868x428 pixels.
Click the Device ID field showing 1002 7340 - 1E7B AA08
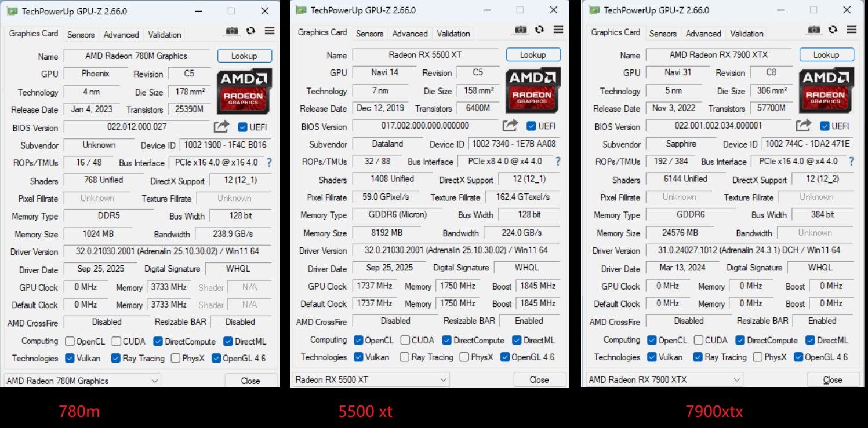[x=514, y=144]
